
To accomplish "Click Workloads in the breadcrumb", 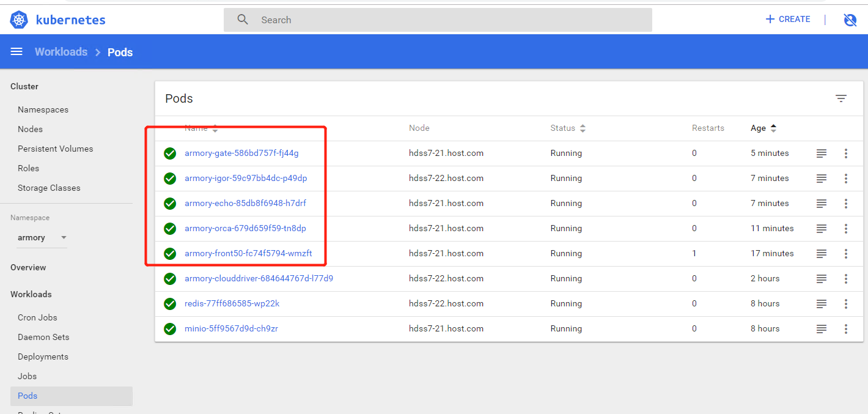I will click(x=61, y=52).
